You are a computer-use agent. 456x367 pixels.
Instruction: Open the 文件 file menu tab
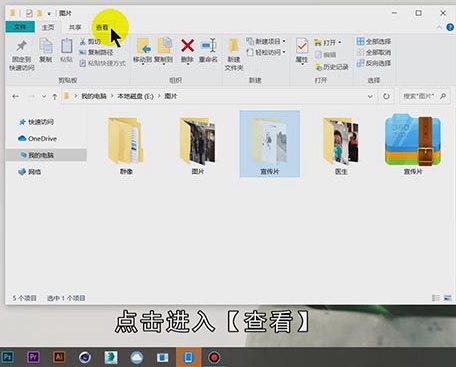pyautogui.click(x=20, y=27)
